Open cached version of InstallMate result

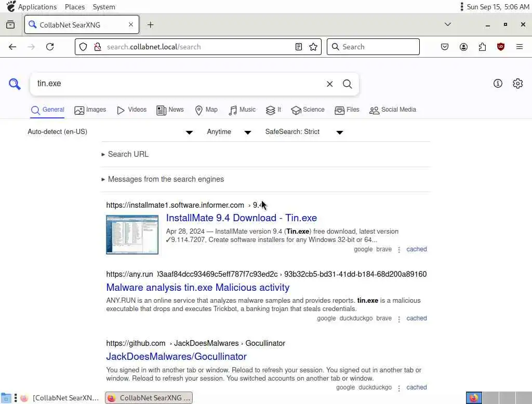(417, 249)
